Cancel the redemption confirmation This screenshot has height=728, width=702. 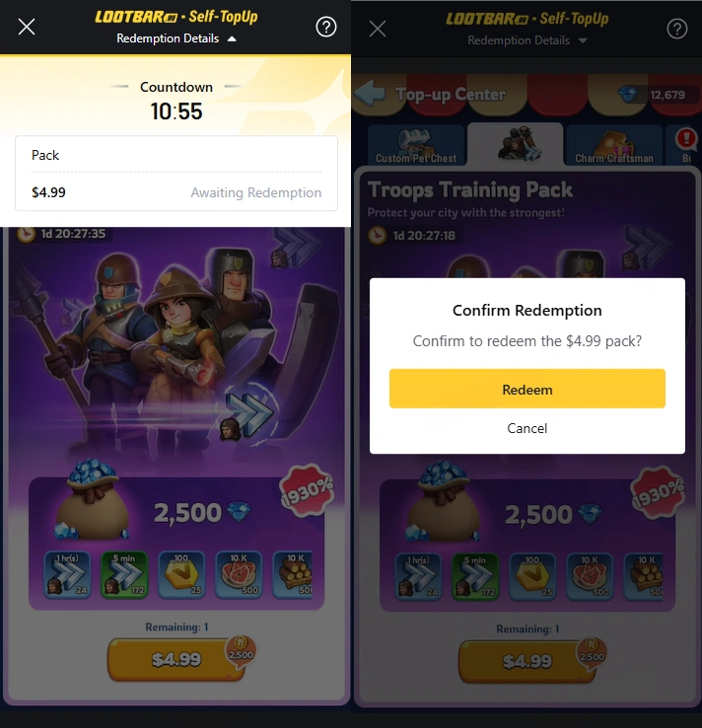527,428
